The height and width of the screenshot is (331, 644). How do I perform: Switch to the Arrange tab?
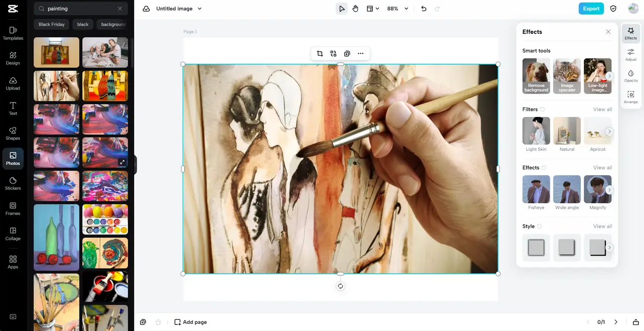631,97
